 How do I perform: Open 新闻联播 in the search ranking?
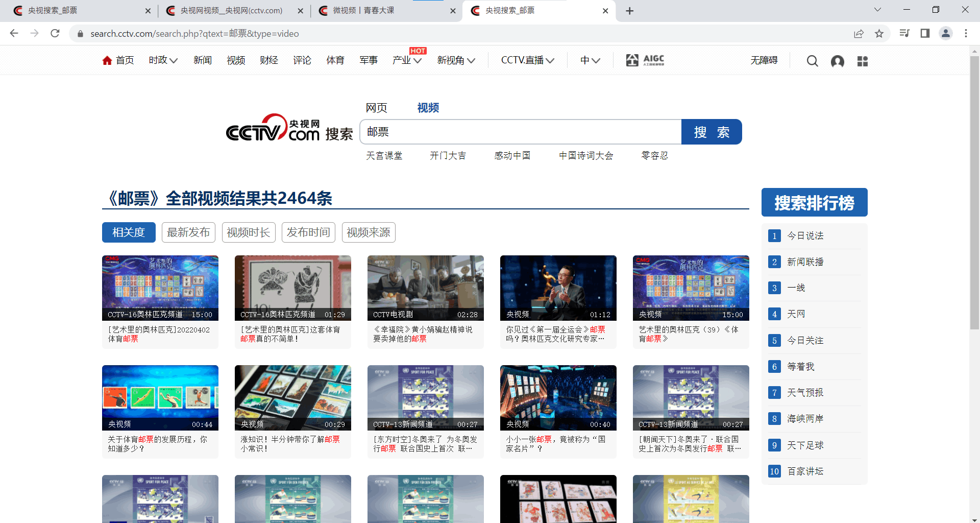pos(805,262)
